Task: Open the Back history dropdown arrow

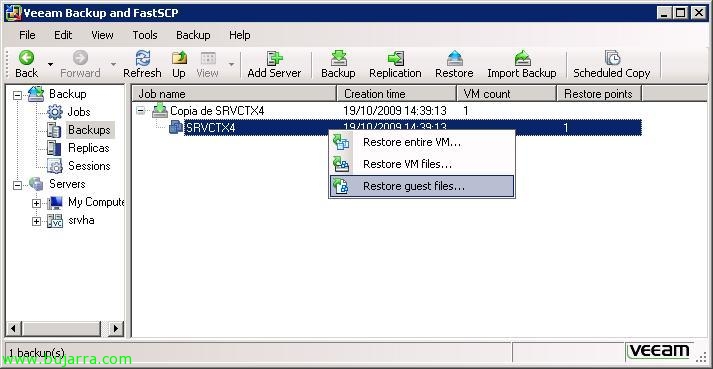Action: pyautogui.click(x=50, y=65)
